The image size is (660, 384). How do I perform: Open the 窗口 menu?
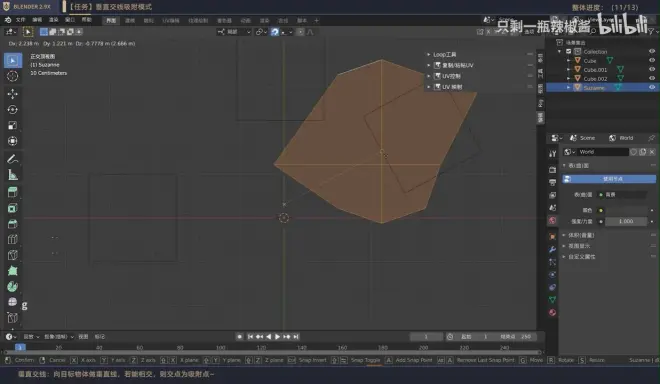pyautogui.click(x=70, y=20)
